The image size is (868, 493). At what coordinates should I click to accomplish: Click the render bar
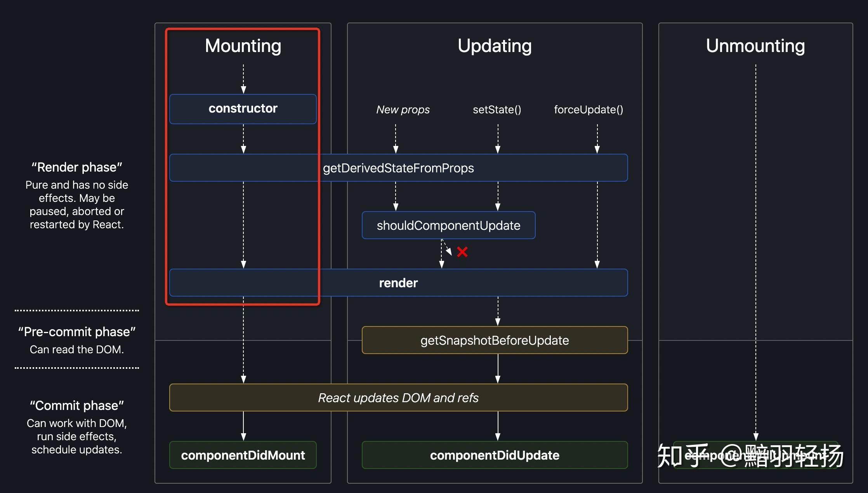point(398,283)
